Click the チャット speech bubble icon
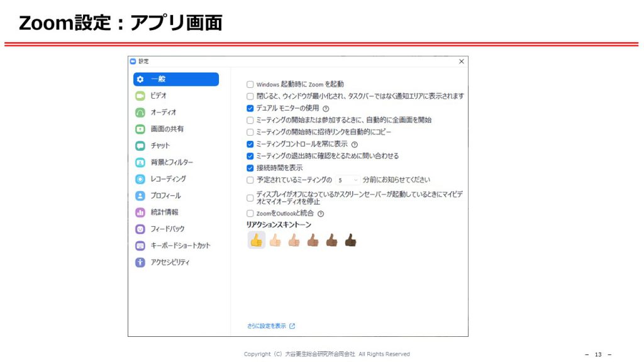Screen dimensions: 644x362 click(140, 146)
